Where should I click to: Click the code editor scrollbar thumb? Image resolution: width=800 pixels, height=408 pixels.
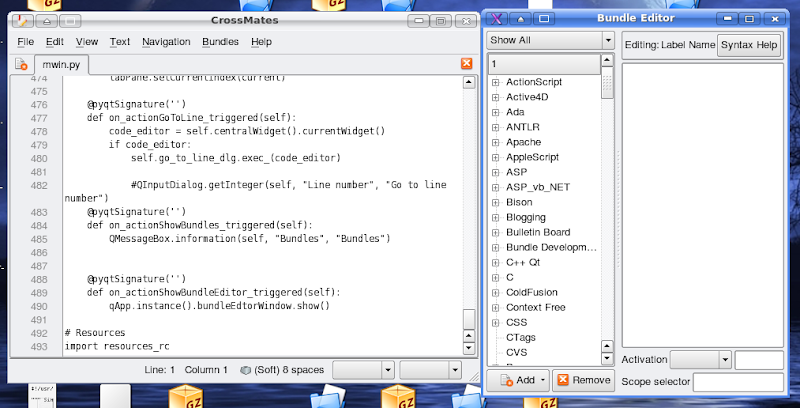(469, 319)
